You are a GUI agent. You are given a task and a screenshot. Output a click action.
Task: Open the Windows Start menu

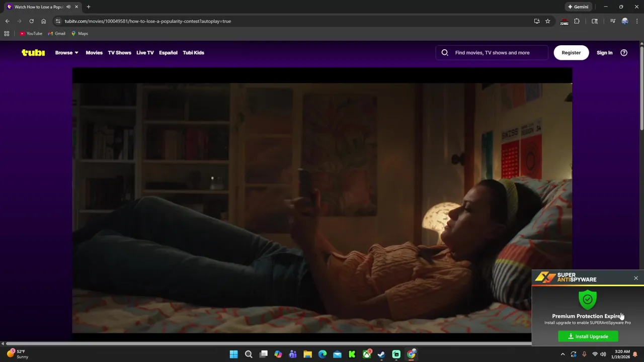pyautogui.click(x=233, y=354)
